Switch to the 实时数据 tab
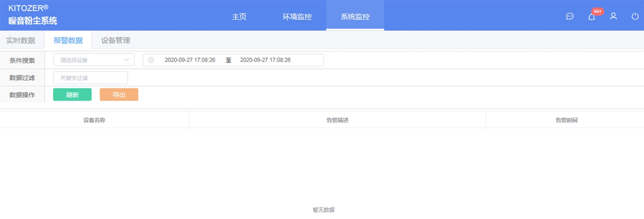644x219 pixels. [20, 41]
